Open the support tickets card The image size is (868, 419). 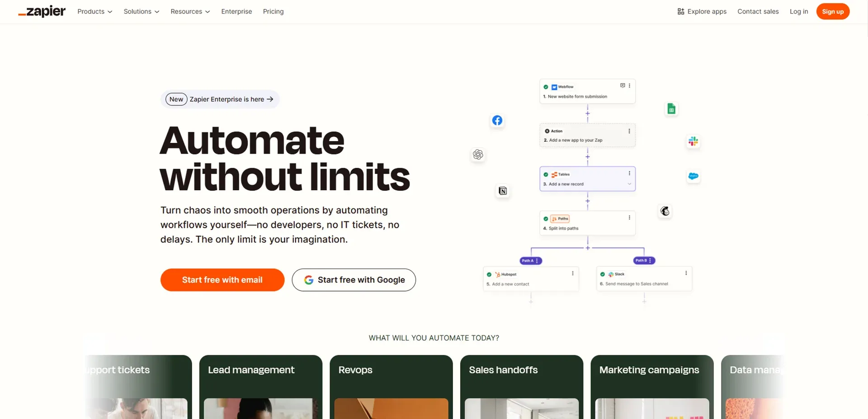click(x=138, y=387)
